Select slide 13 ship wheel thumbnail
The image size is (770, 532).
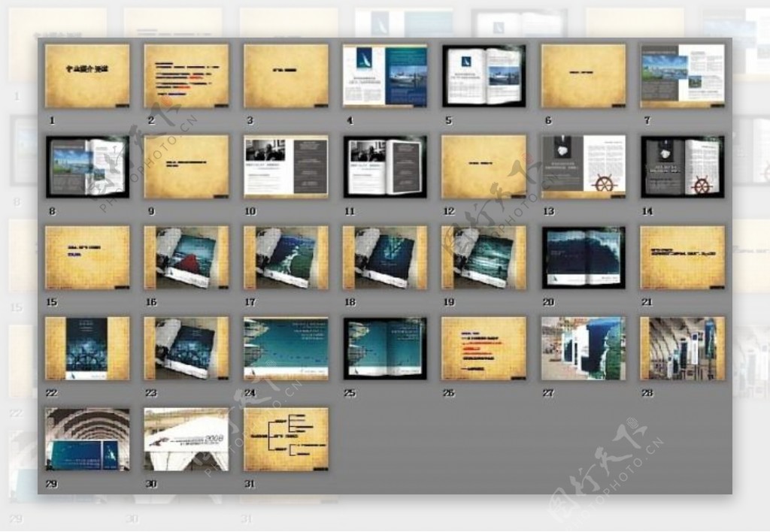pyautogui.click(x=584, y=167)
